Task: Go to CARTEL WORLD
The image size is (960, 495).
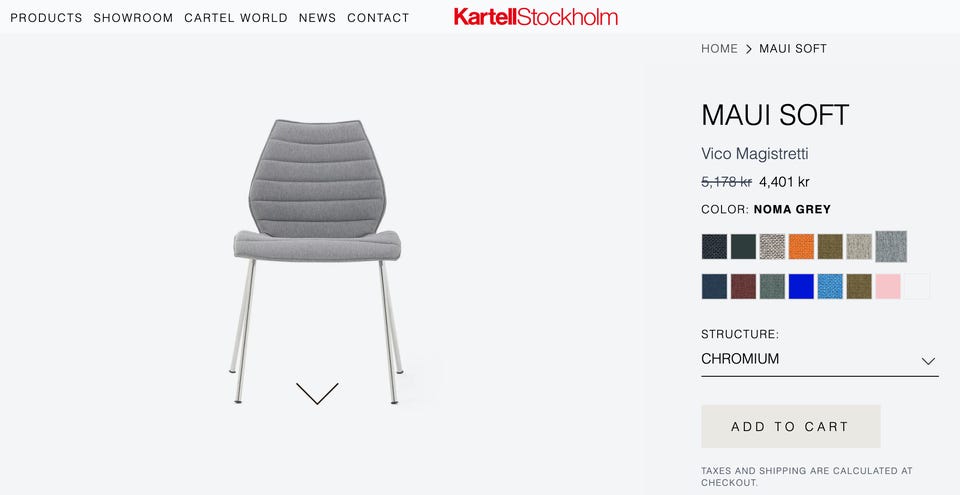Action: (x=236, y=18)
